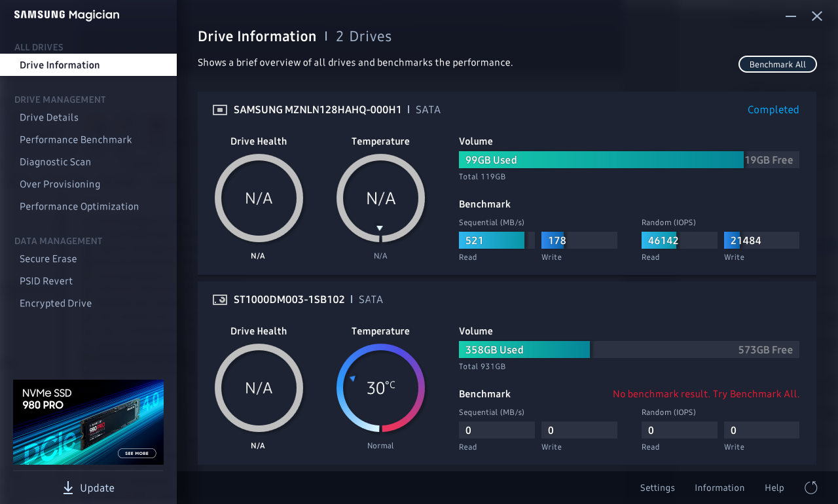
Task: Open Drive Details page
Action: (x=49, y=117)
